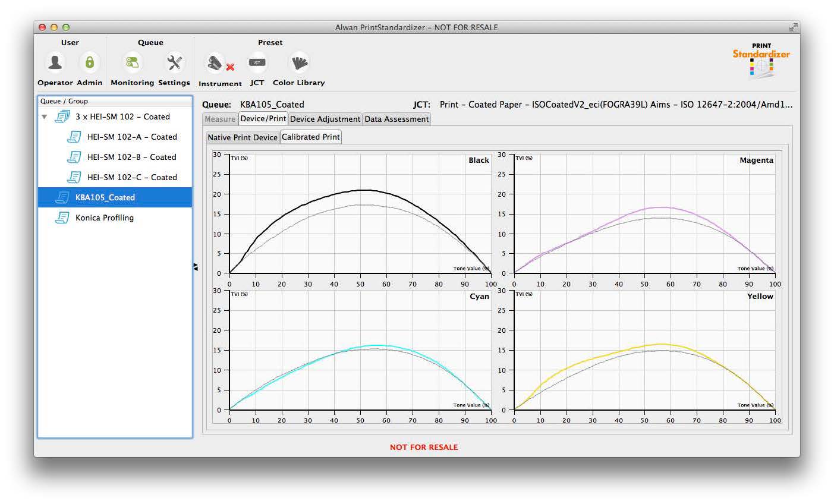The image size is (834, 504).
Task: Click the Admin padlock icon
Action: click(x=89, y=62)
